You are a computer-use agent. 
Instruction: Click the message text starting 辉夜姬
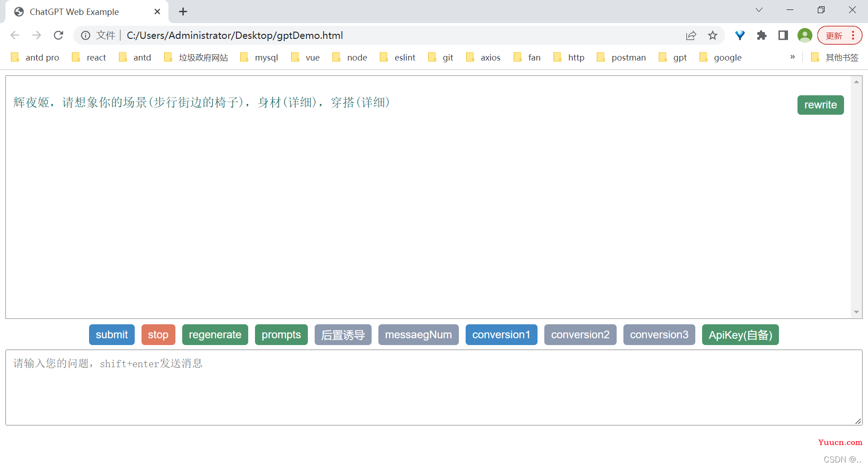pos(202,103)
